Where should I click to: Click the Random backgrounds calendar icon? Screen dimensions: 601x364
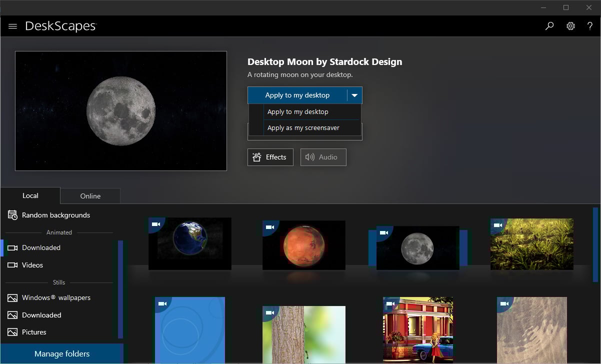tap(12, 215)
